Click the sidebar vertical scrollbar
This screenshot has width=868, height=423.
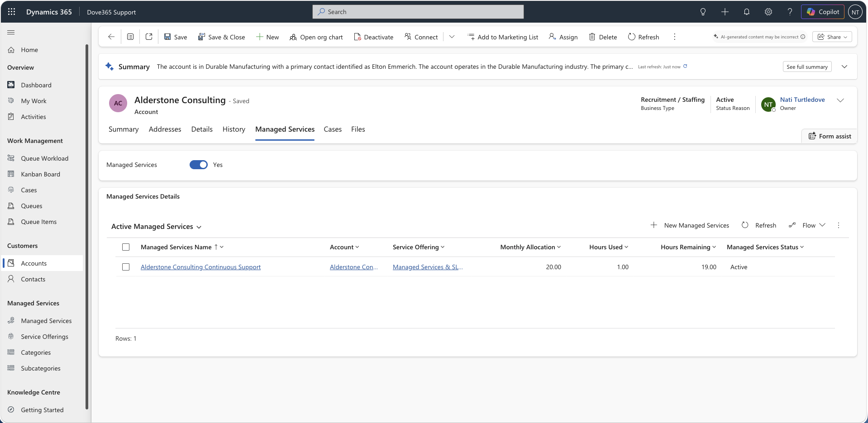point(86,226)
